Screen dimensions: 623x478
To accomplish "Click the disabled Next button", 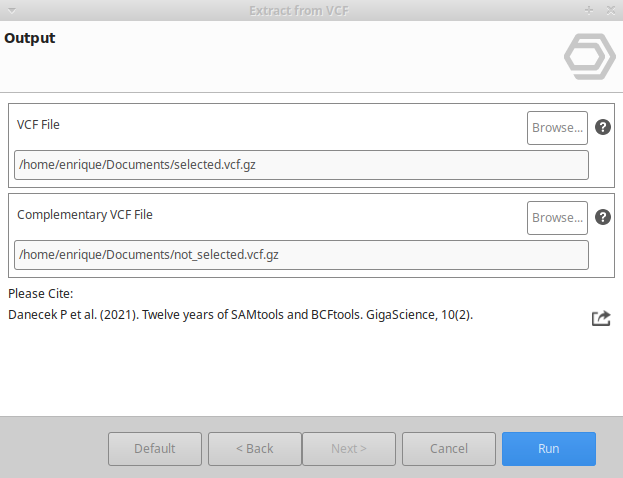I will pos(349,448).
